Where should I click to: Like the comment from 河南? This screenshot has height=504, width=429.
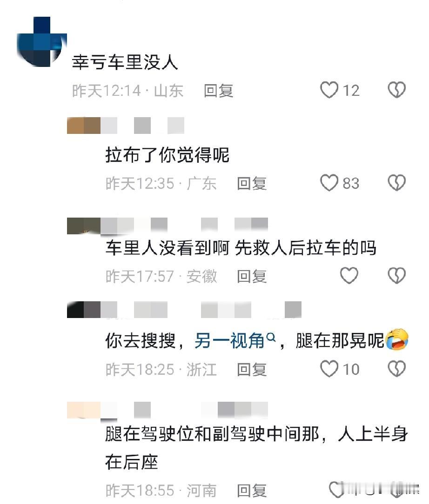tap(336, 490)
